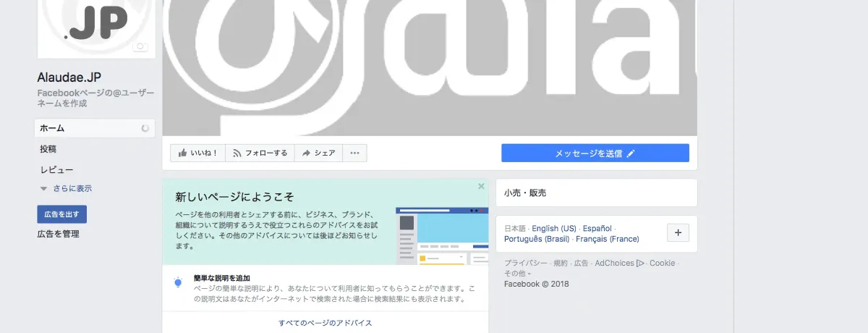Click the メッセージを送信 button
The width and height of the screenshot is (868, 333).
[595, 153]
